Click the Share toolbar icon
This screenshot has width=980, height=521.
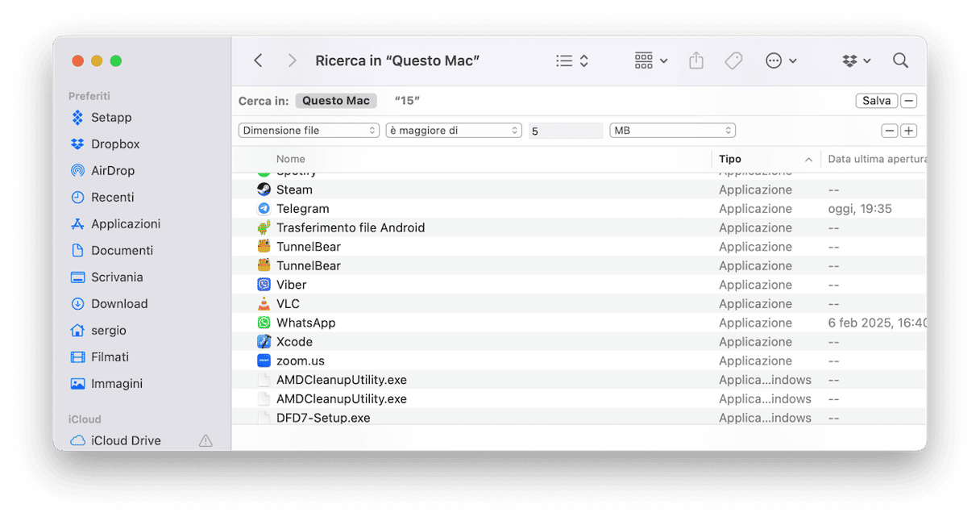coord(696,60)
